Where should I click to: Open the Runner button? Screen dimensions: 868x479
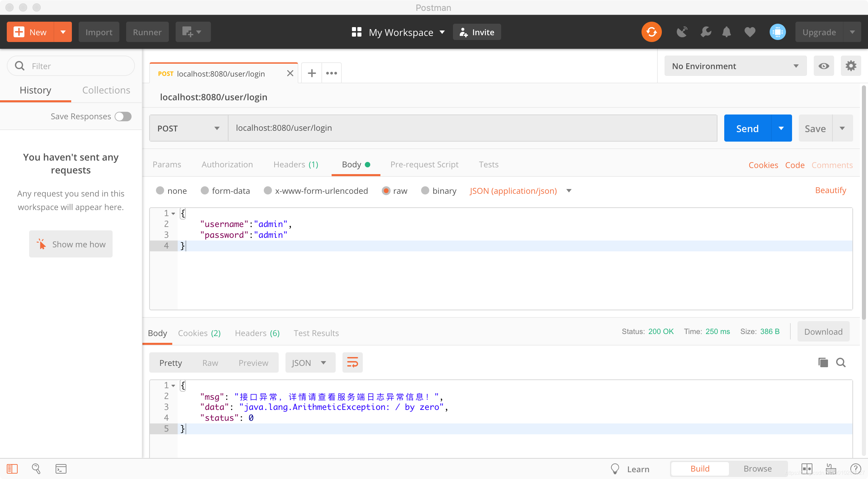pyautogui.click(x=147, y=32)
